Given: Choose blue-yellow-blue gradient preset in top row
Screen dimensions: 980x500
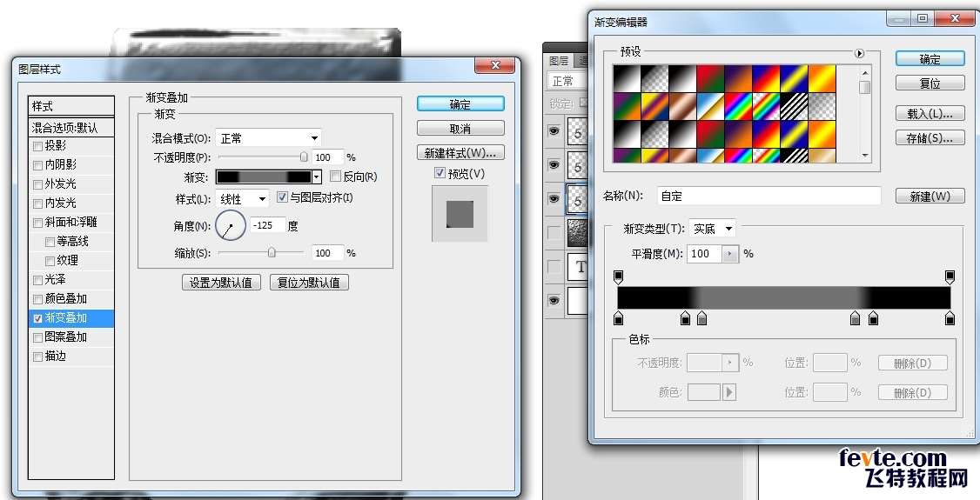Looking at the screenshot, I should click(x=794, y=78).
